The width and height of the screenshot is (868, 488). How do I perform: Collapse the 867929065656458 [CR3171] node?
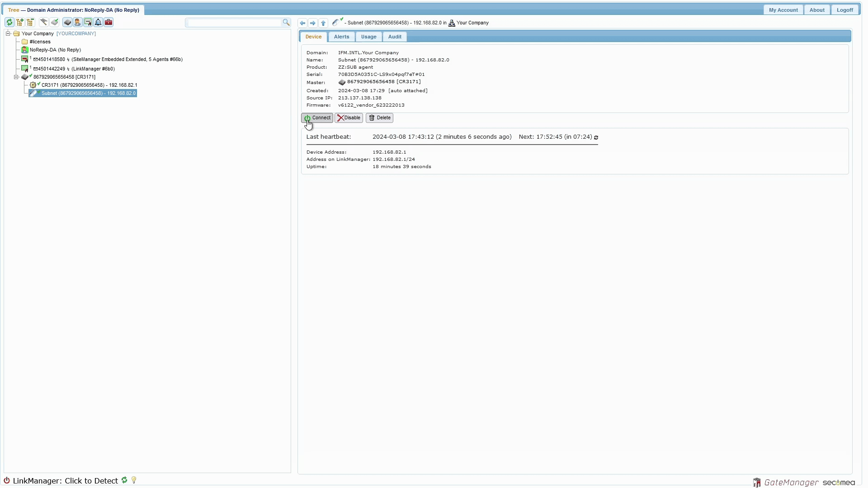coord(16,77)
